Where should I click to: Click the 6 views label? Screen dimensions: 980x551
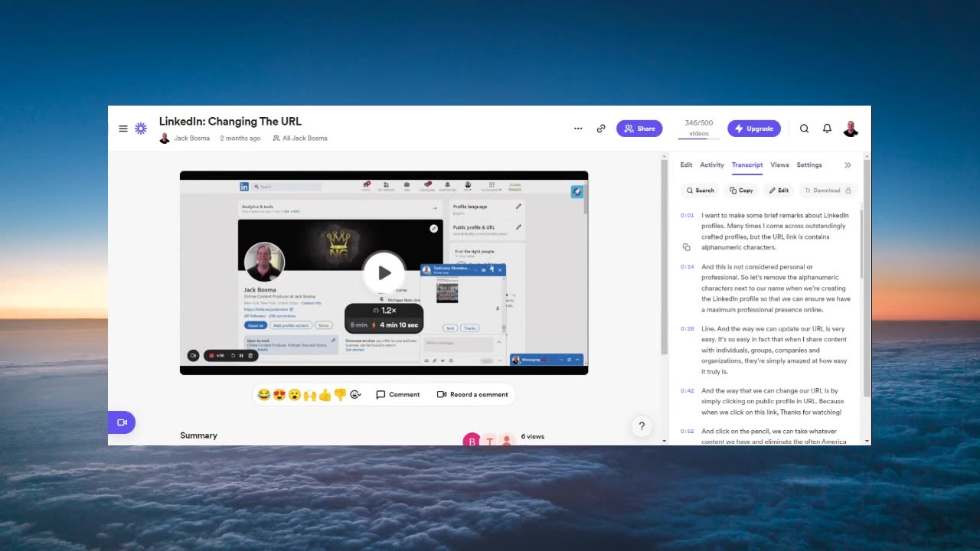[x=532, y=436]
